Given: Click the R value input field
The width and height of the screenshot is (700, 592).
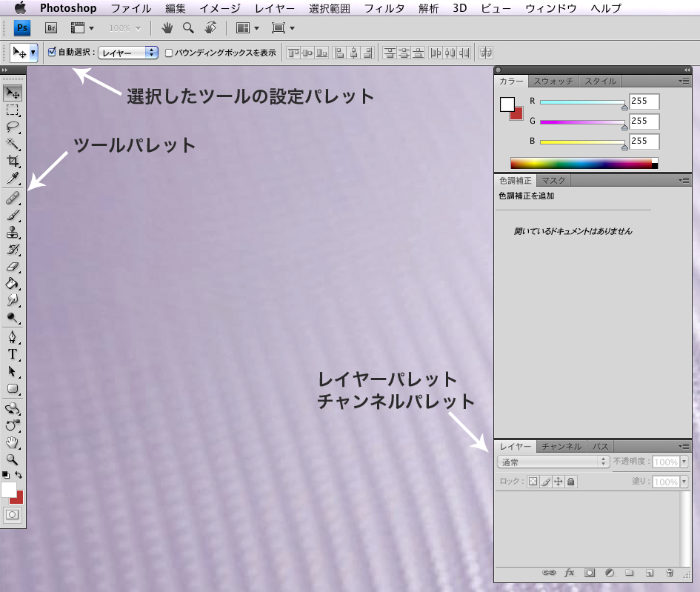Looking at the screenshot, I should [x=644, y=102].
